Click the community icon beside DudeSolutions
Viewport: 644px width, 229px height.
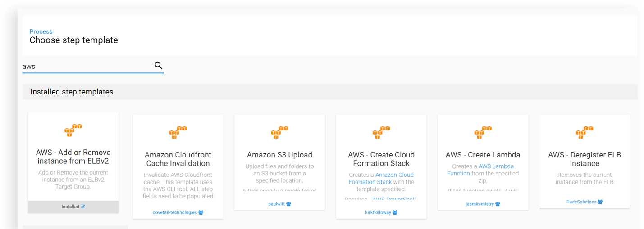(600, 202)
